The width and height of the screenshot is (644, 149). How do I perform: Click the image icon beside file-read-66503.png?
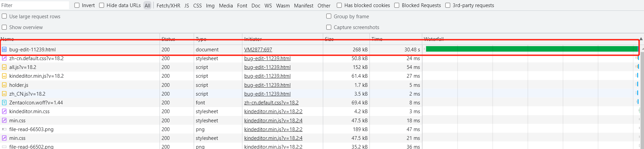4,129
